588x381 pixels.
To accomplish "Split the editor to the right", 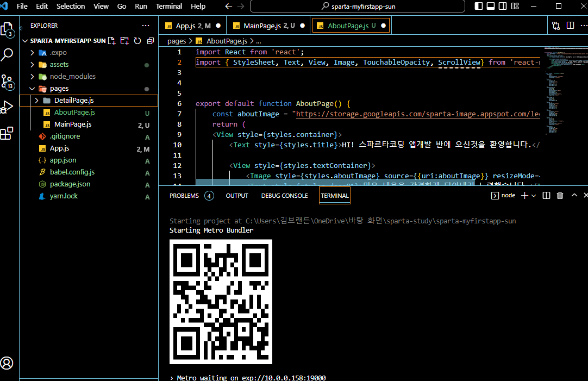I will (x=571, y=26).
